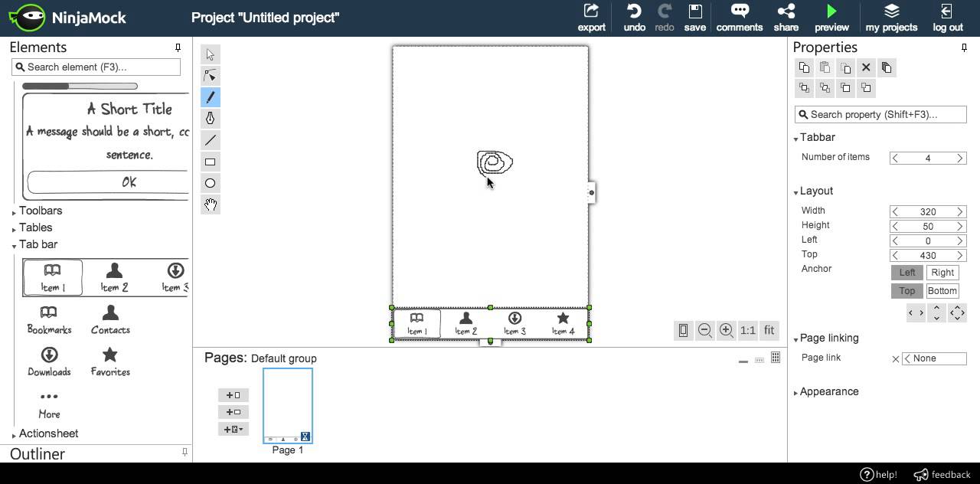Toggle the device frame view
This screenshot has height=484, width=980.
coord(683,330)
